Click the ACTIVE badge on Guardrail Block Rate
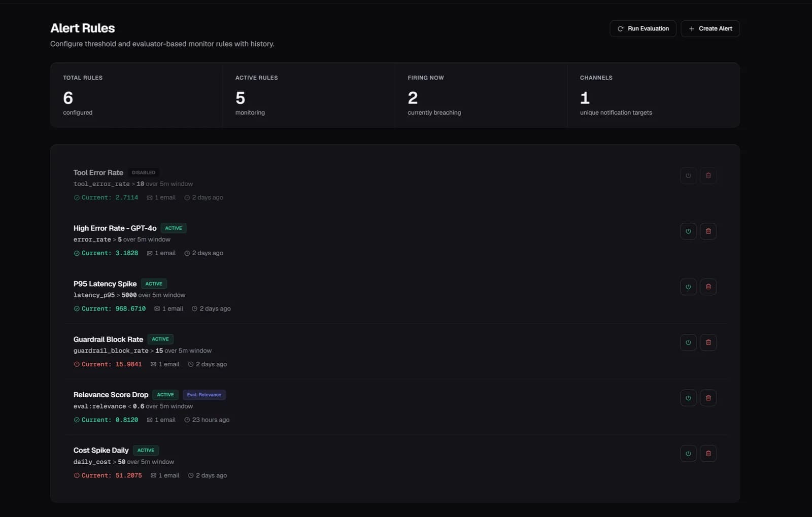Image resolution: width=812 pixels, height=517 pixels. tap(160, 339)
